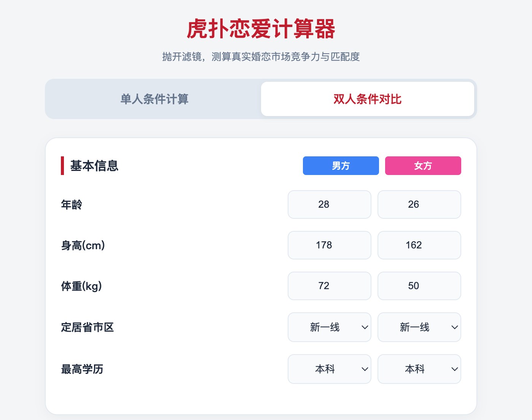Focus the female age field showing 26
Image resolution: width=532 pixels, height=420 pixels.
coord(419,205)
